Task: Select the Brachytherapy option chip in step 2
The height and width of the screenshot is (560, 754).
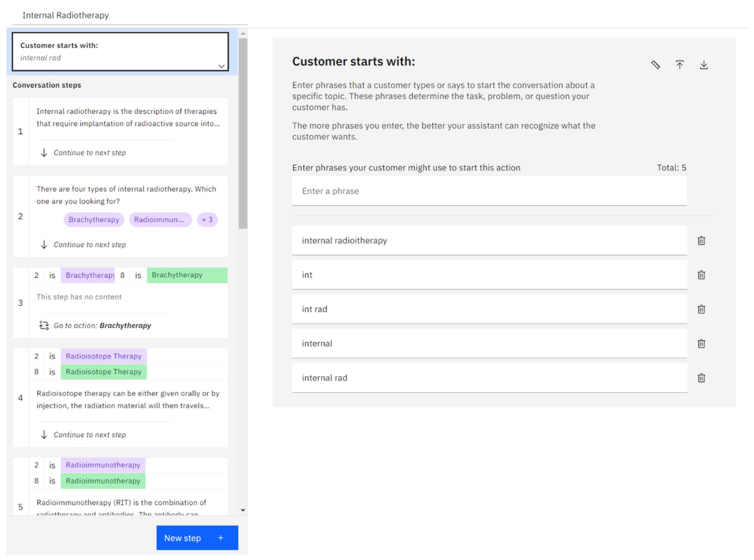Action: [94, 220]
